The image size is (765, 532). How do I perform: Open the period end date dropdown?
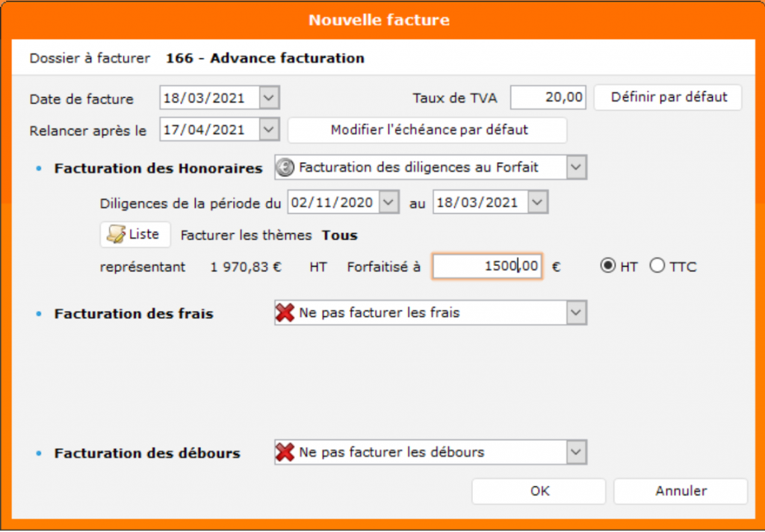tap(538, 202)
